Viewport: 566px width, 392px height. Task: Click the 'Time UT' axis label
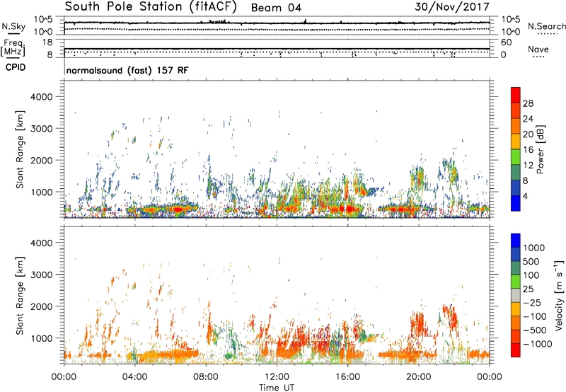pyautogui.click(x=277, y=388)
